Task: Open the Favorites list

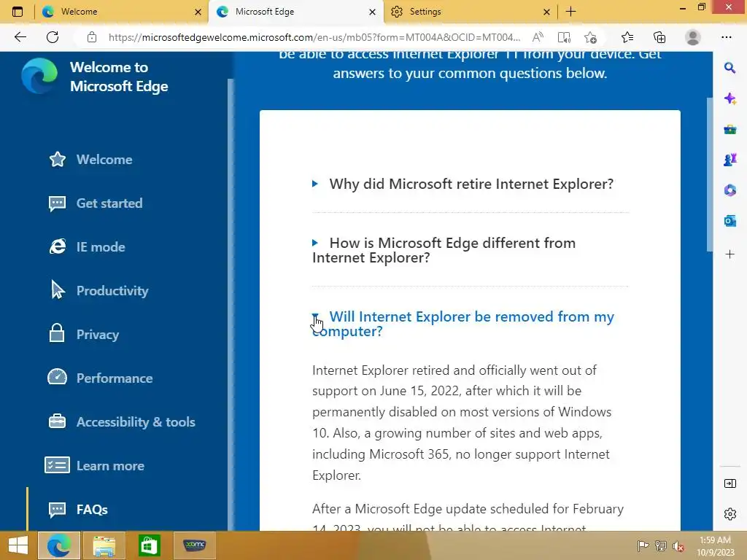Action: [x=627, y=37]
